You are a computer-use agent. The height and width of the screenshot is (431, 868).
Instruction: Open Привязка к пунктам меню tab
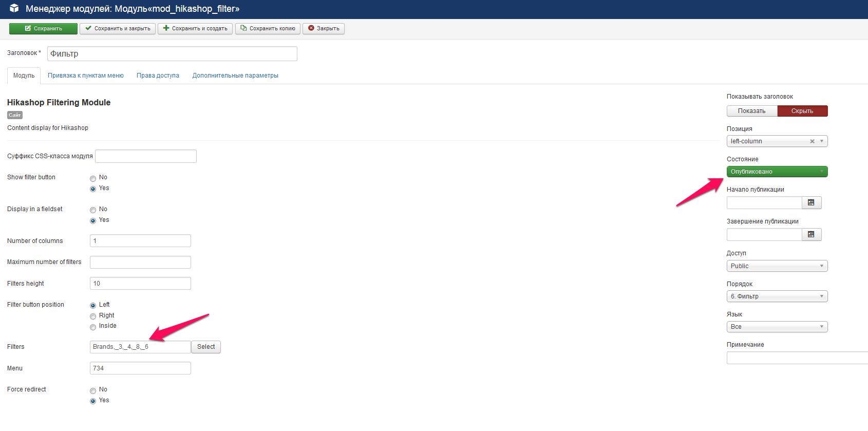pos(86,76)
